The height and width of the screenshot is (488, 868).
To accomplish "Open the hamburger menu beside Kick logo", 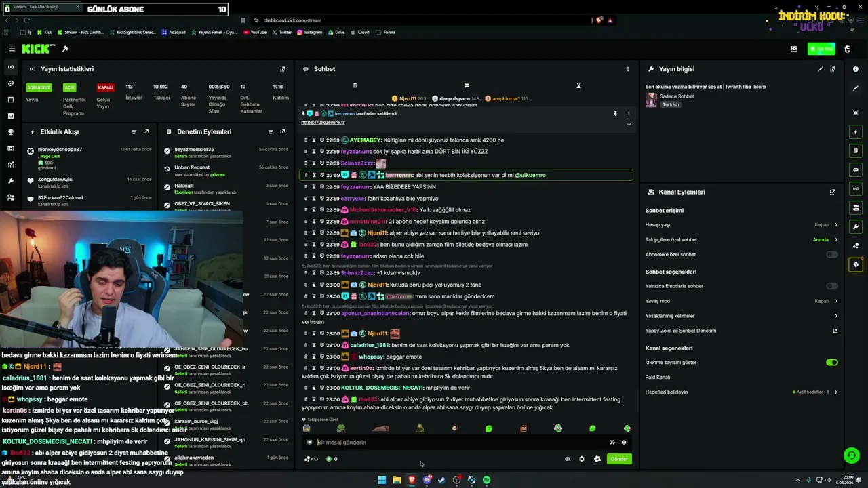I will point(12,49).
